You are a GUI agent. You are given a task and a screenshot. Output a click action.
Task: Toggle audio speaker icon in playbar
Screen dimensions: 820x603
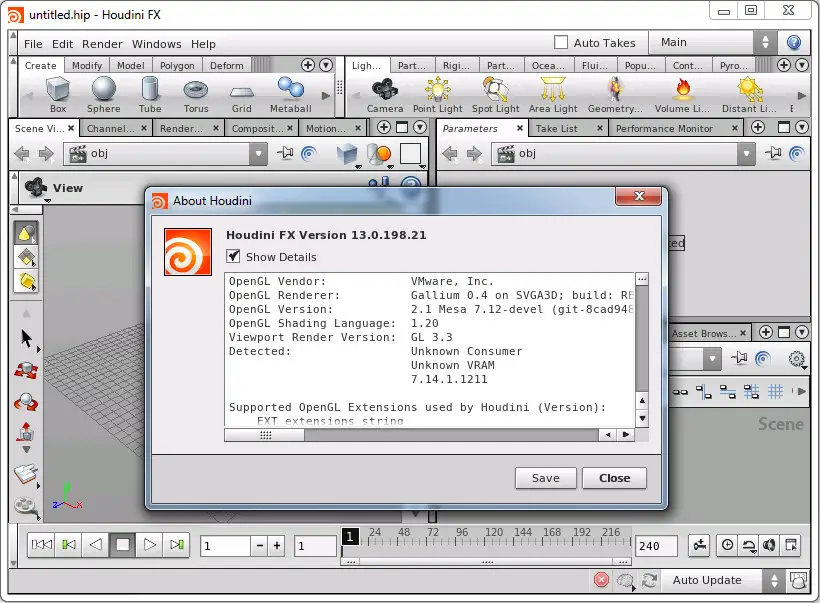coord(769,545)
